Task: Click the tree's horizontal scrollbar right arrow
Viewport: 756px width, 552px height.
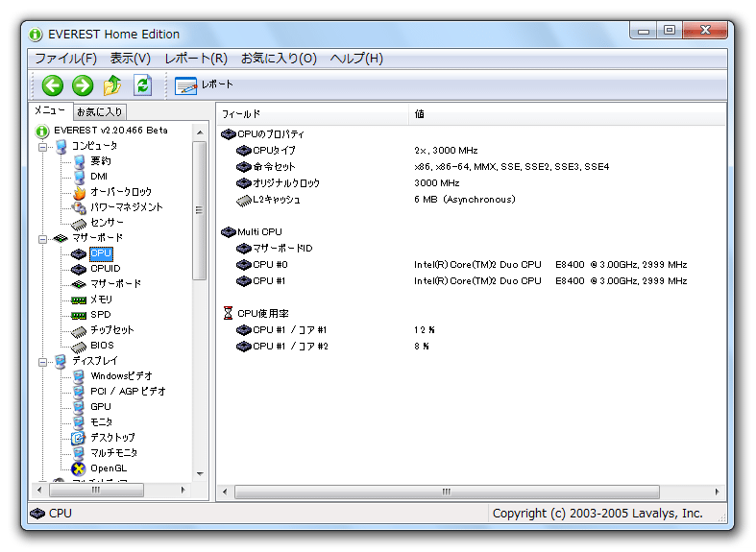Action: click(183, 490)
